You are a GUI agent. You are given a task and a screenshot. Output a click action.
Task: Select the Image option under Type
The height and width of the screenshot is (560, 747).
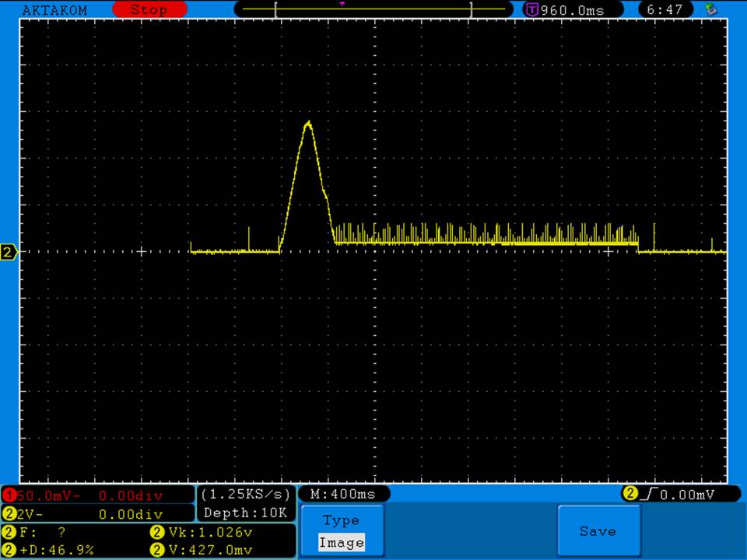[x=341, y=543]
